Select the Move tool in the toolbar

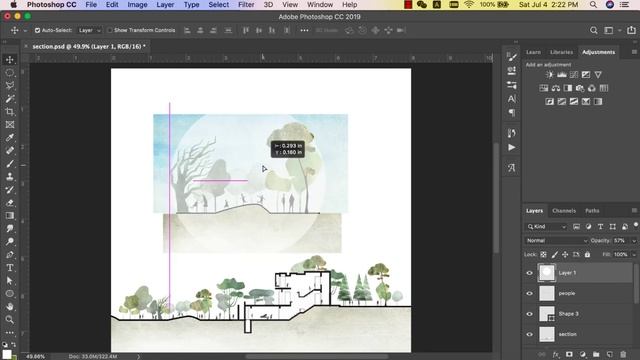tap(10, 60)
